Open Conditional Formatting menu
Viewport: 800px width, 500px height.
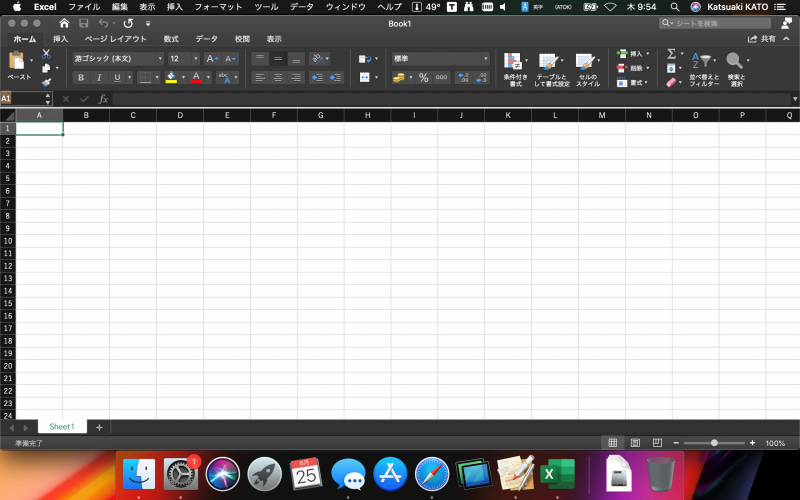[x=515, y=68]
